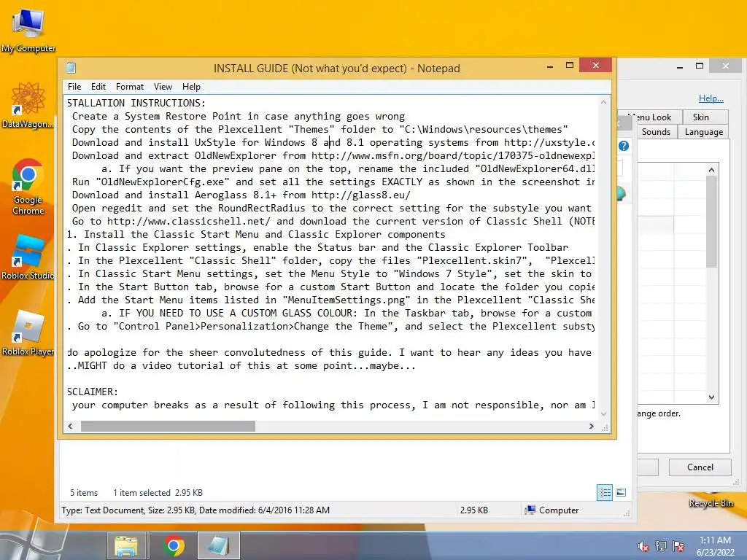
Task: Open the My Computer desktop icon
Action: pyautogui.click(x=28, y=31)
